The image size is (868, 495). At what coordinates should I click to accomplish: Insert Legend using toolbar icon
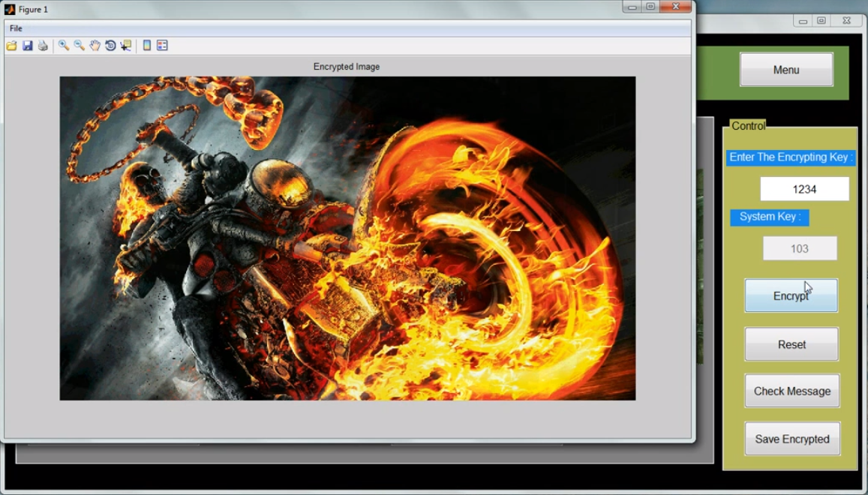click(162, 46)
